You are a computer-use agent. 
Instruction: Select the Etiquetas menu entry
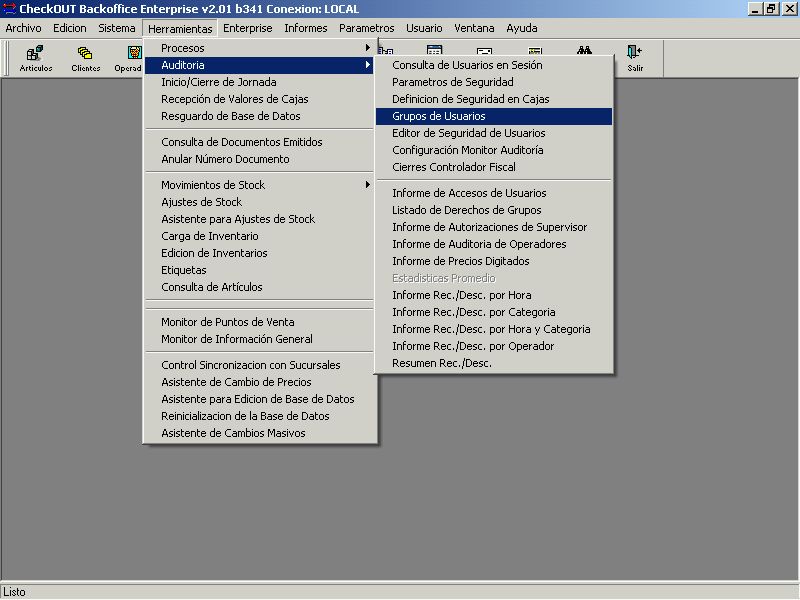260,270
